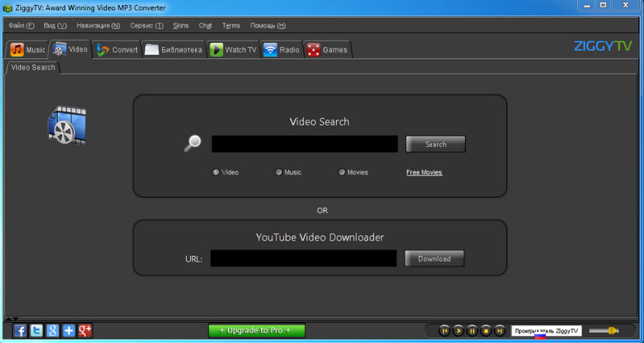Open the Помощь menu
This screenshot has height=343, width=644.
[268, 26]
